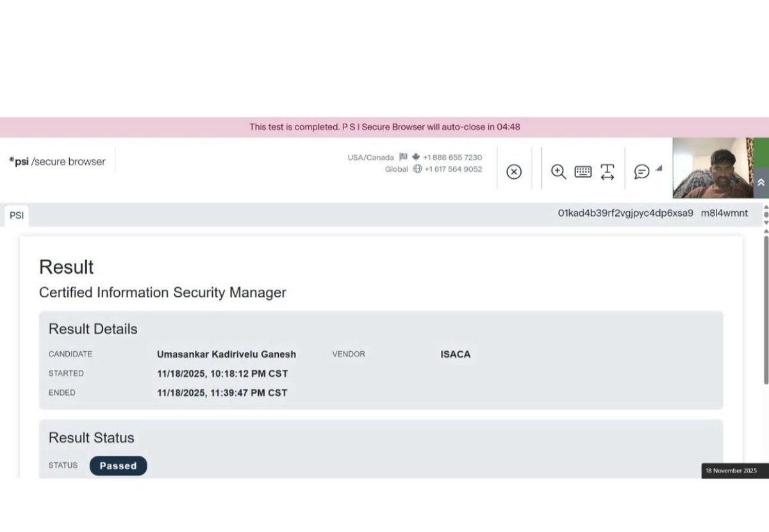The width and height of the screenshot is (769, 532).
Task: Click the 18 November 2025 date label
Action: point(731,470)
